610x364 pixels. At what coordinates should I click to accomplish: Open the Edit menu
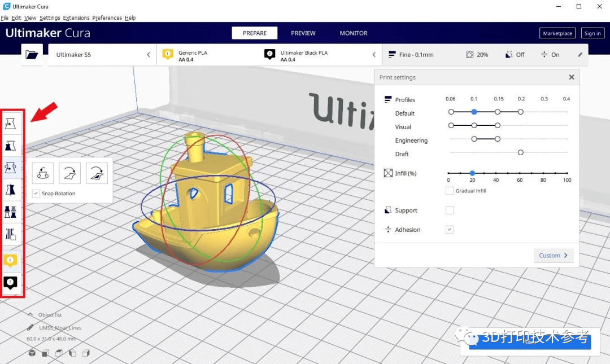[x=16, y=18]
